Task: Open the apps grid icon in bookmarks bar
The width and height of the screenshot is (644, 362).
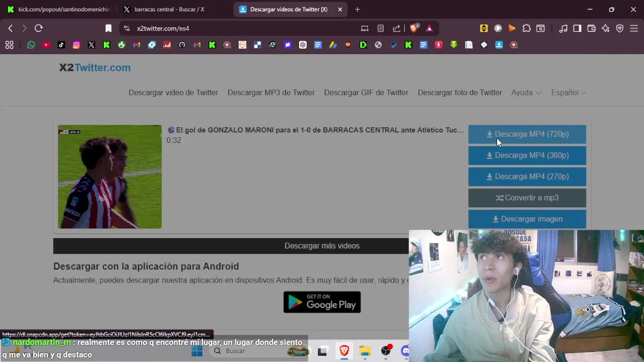Action: [x=9, y=45]
